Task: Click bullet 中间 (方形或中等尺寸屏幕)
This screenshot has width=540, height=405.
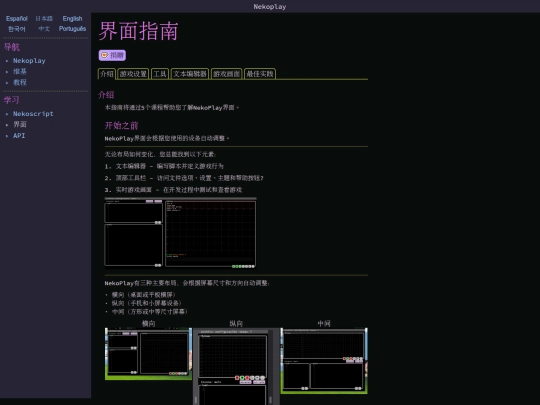Action: pos(149,312)
